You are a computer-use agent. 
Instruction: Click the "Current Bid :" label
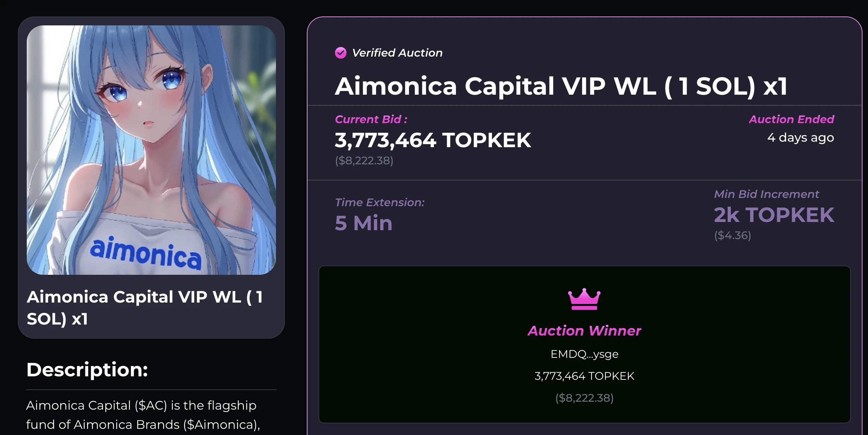pyautogui.click(x=371, y=119)
